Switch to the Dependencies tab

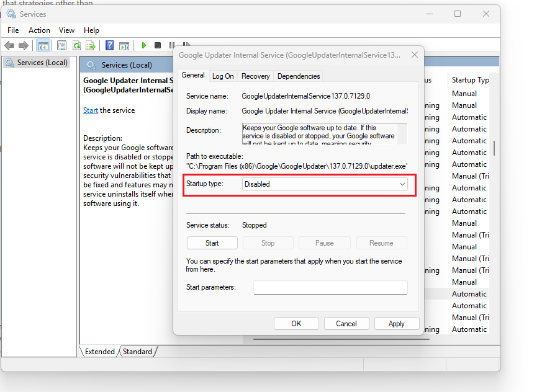click(x=299, y=76)
